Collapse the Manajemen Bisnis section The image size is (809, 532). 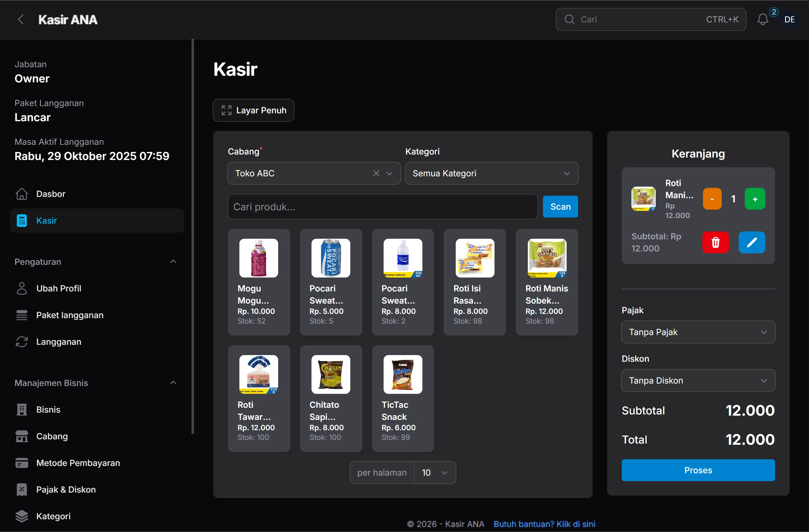(x=173, y=382)
